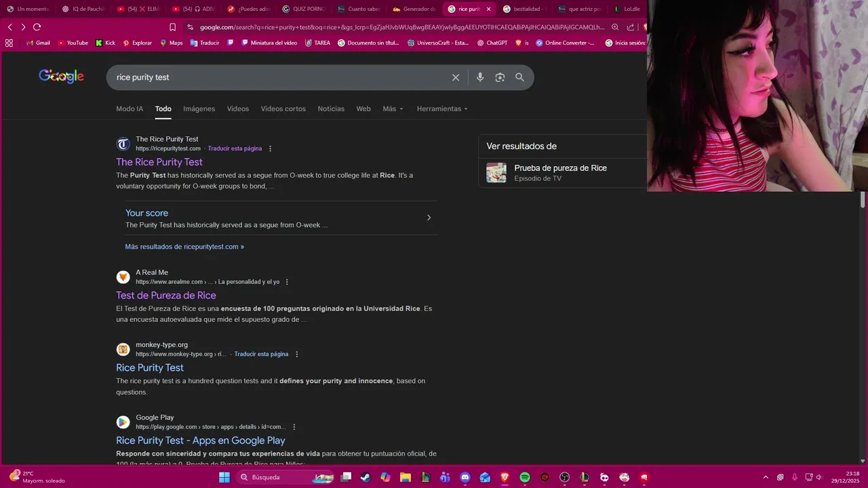Open Rice Purity Test Apps en Google Play
The image size is (868, 488).
201,441
